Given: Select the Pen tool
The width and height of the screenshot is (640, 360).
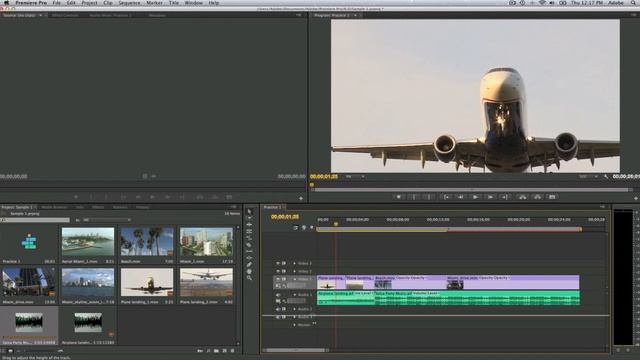Looking at the screenshot, I should click(249, 264).
